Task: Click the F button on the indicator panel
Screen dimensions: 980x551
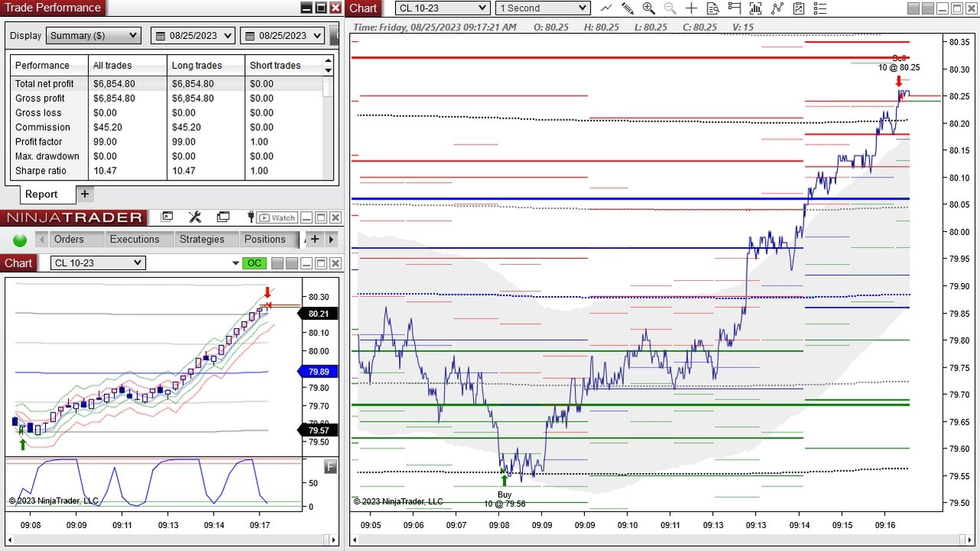Action: click(331, 466)
